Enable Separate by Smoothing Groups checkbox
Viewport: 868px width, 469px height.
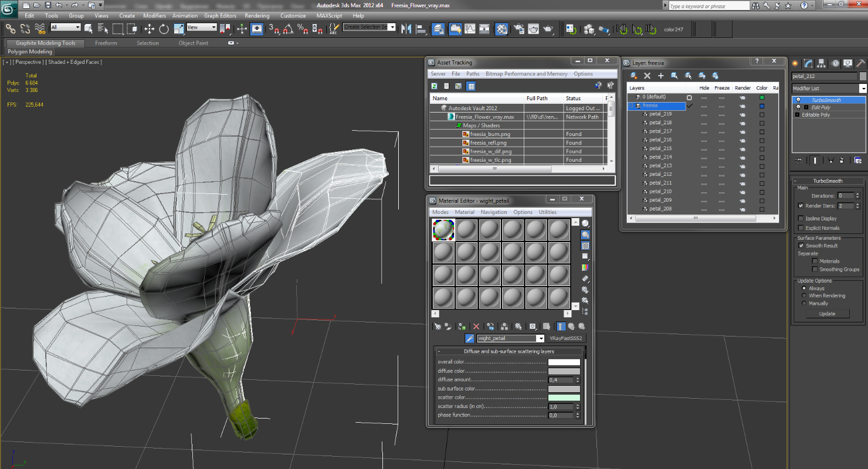[x=815, y=270]
